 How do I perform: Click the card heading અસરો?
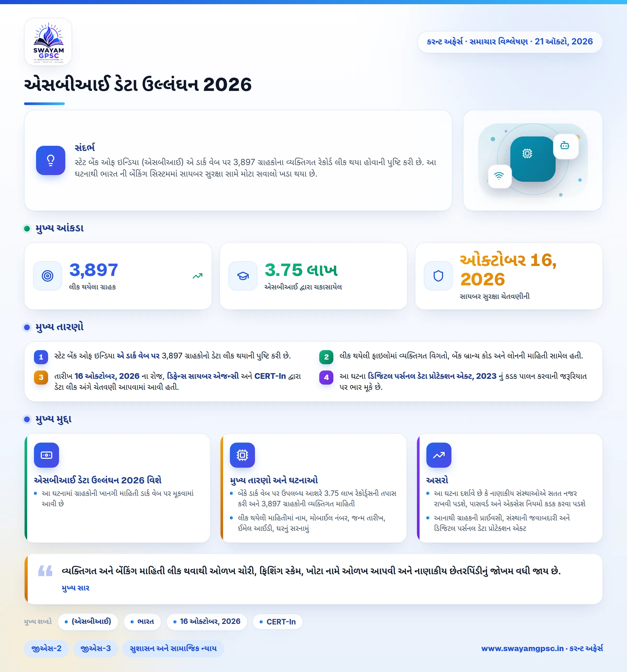click(437, 480)
